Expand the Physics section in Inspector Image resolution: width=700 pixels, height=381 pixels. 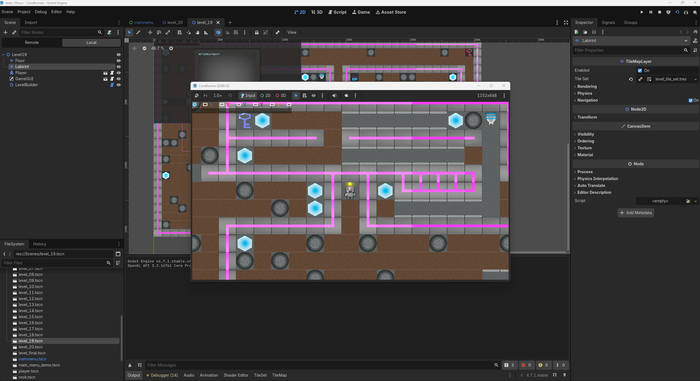coord(584,93)
